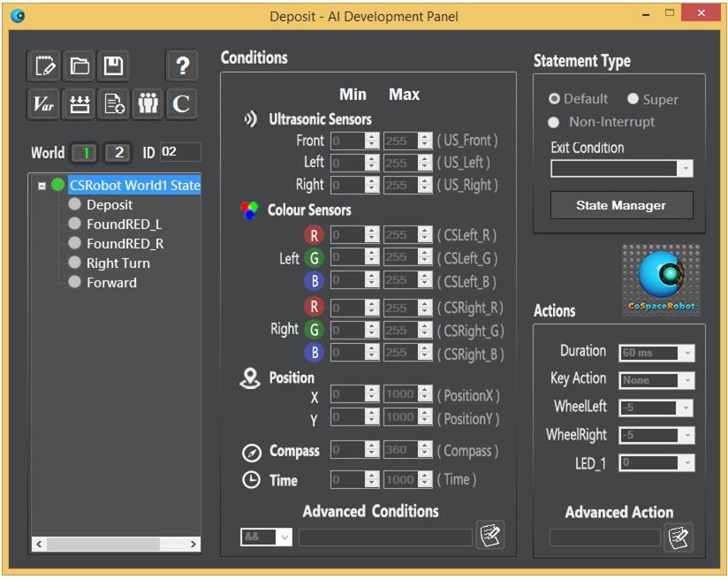728x580 pixels.
Task: Collapse the CSRobot World1 State tree node
Action: pos(42,187)
